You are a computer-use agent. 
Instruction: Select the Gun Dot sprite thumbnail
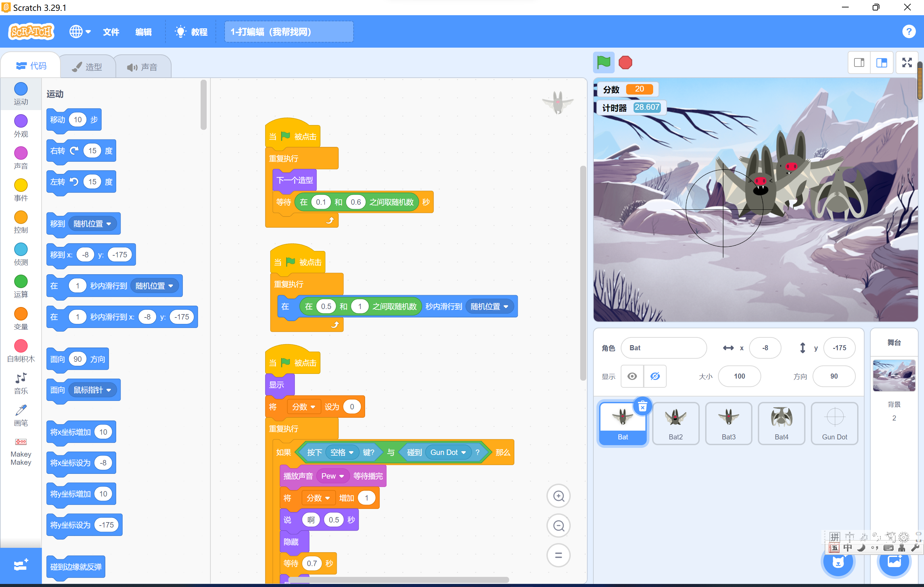tap(834, 423)
